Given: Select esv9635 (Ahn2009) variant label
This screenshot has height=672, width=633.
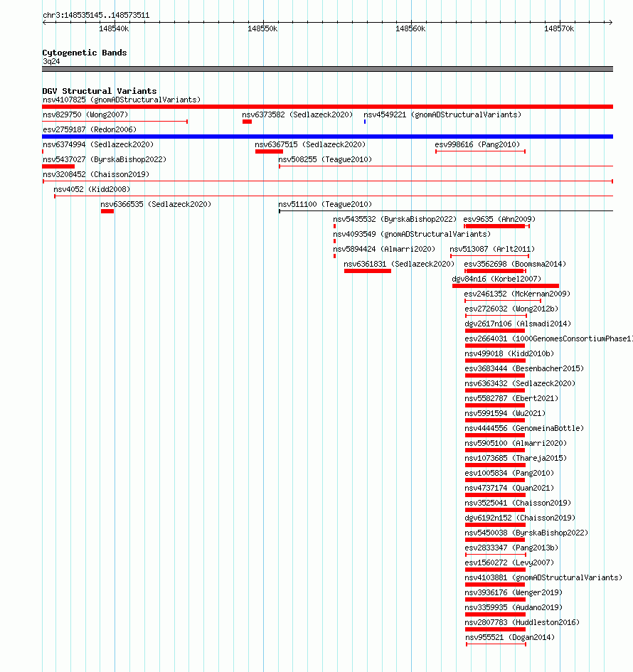Looking at the screenshot, I should click(x=500, y=220).
